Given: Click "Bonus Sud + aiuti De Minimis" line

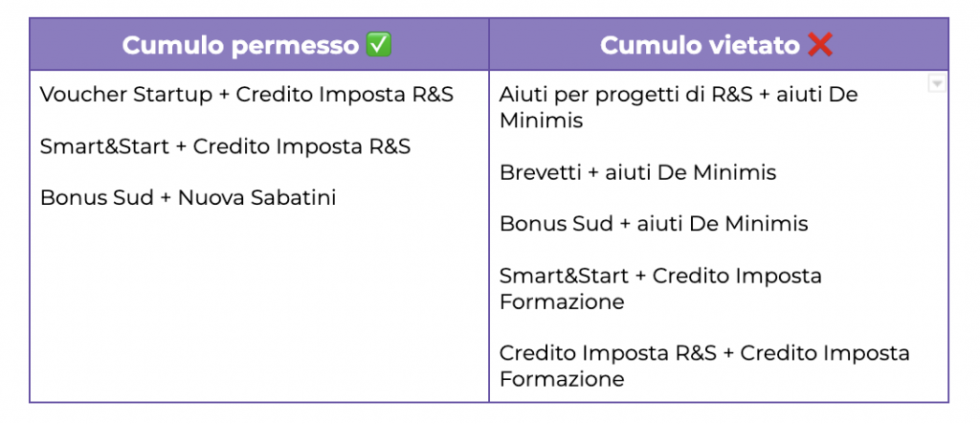Looking at the screenshot, I should [654, 223].
